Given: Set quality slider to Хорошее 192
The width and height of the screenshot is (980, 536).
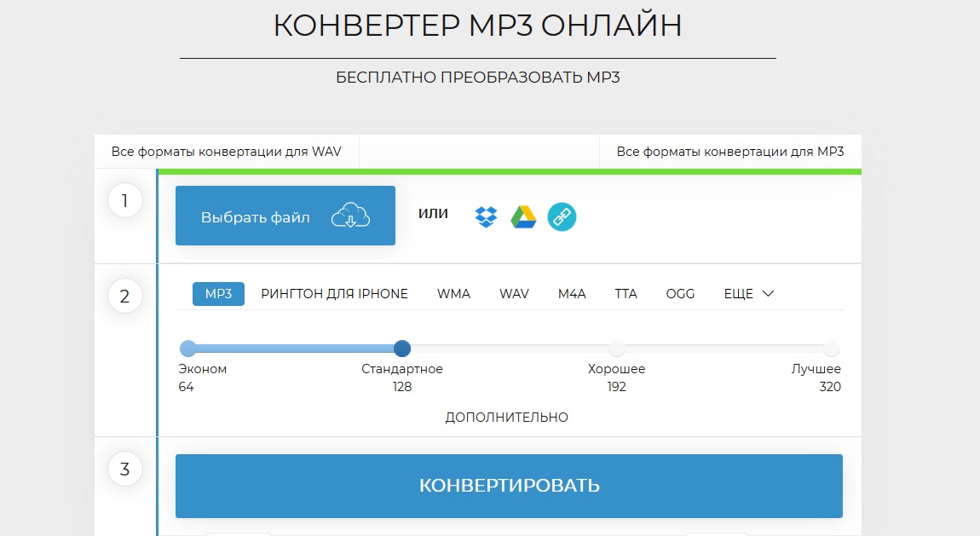Looking at the screenshot, I should (x=617, y=349).
